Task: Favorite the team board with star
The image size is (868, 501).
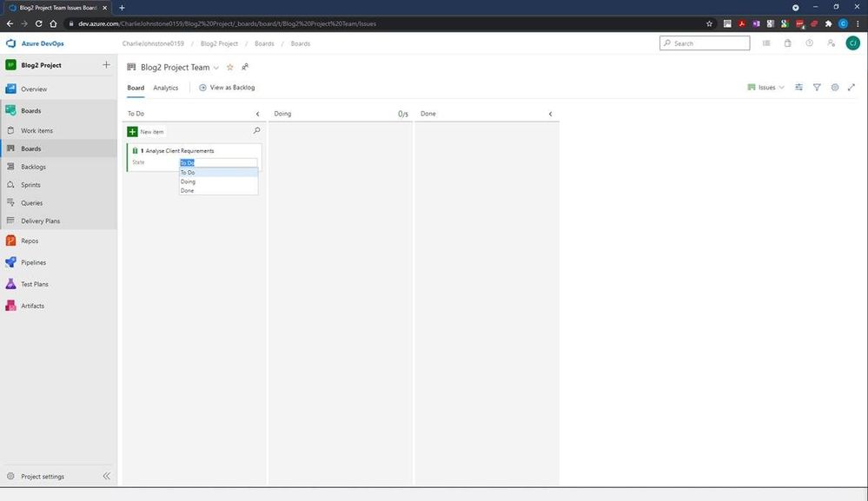Action: point(229,68)
